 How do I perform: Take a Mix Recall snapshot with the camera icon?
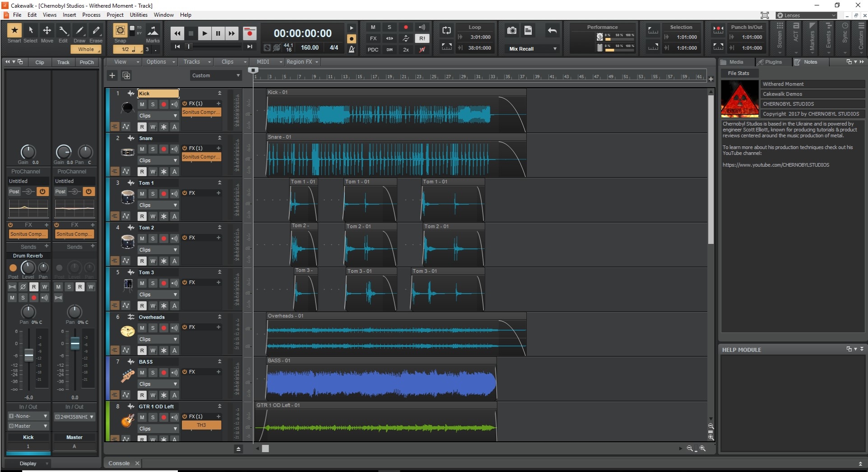tap(512, 30)
